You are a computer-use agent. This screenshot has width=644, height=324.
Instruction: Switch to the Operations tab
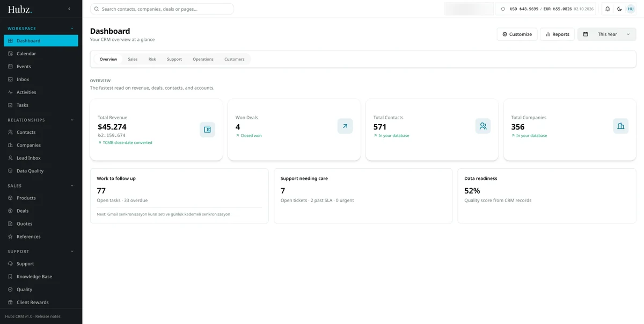click(x=203, y=59)
